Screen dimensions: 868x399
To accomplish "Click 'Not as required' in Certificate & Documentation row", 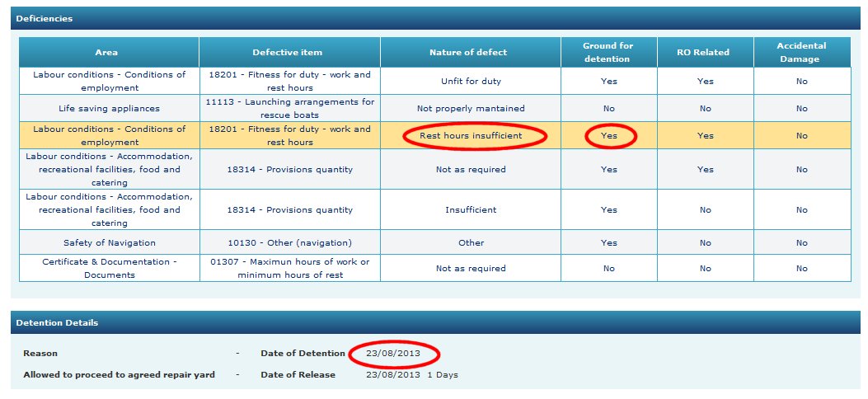I will point(471,269).
